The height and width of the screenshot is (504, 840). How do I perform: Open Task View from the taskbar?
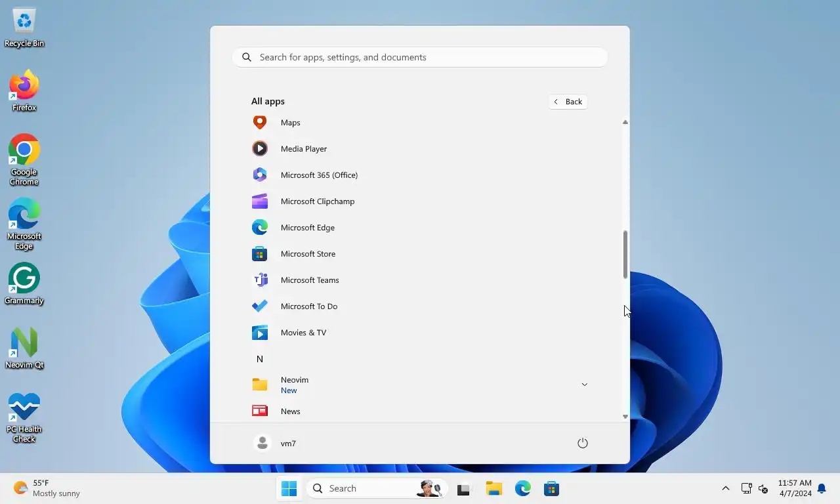(x=464, y=488)
